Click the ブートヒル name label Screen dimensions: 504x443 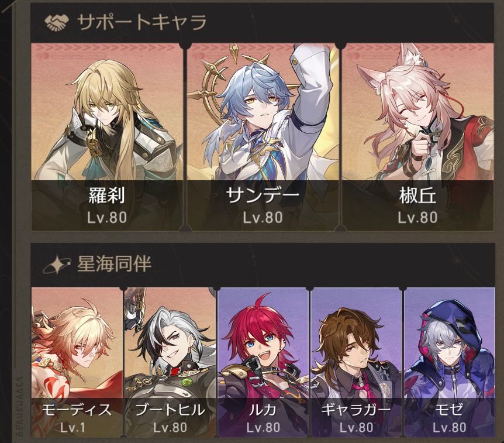[170, 410]
